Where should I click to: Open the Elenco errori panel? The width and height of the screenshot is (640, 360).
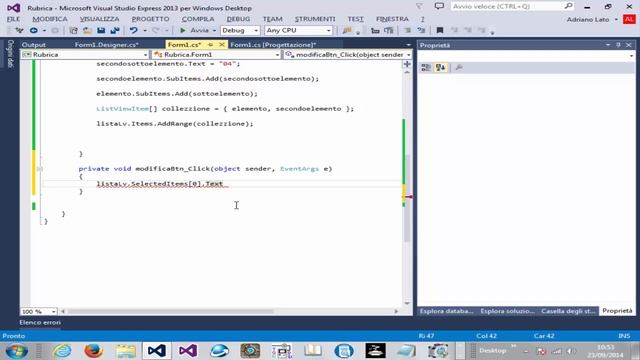(x=40, y=322)
